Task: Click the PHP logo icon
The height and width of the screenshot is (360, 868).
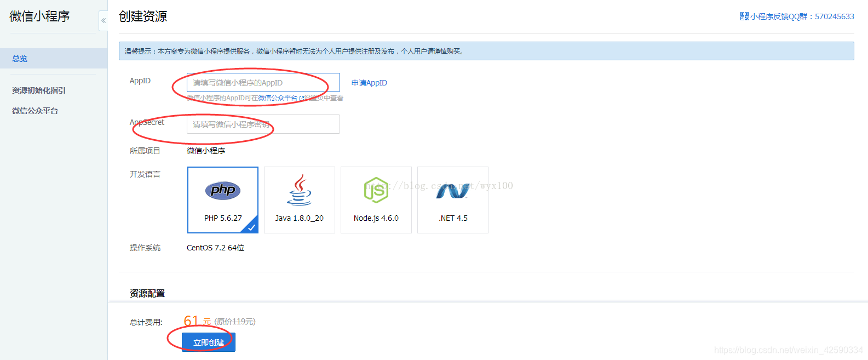Action: coord(223,190)
